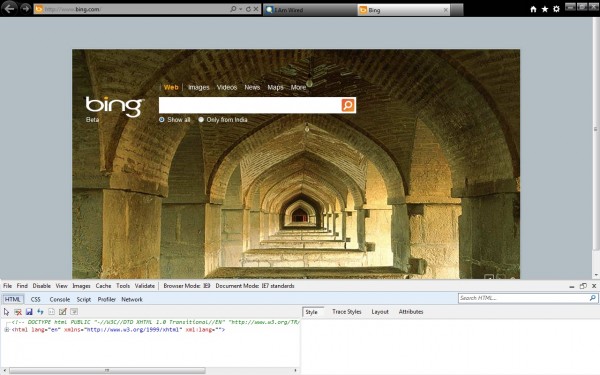Expand the More menu on Bing
This screenshot has width=600, height=375.
coord(298,87)
